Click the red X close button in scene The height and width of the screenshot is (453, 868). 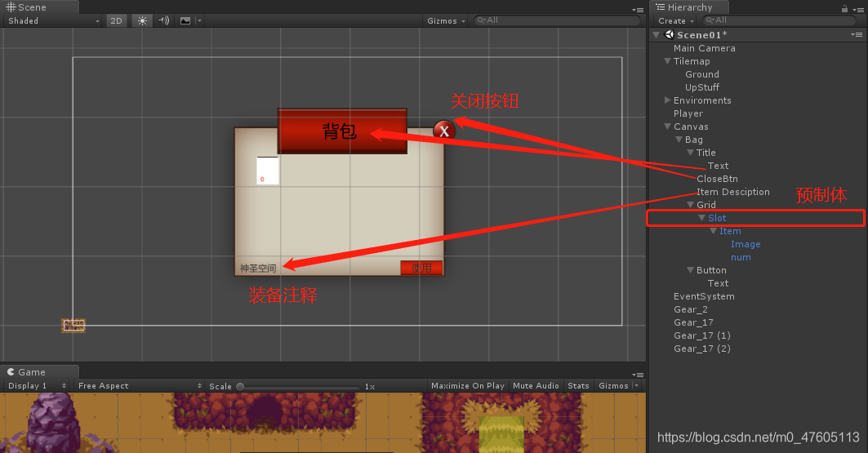[x=444, y=131]
